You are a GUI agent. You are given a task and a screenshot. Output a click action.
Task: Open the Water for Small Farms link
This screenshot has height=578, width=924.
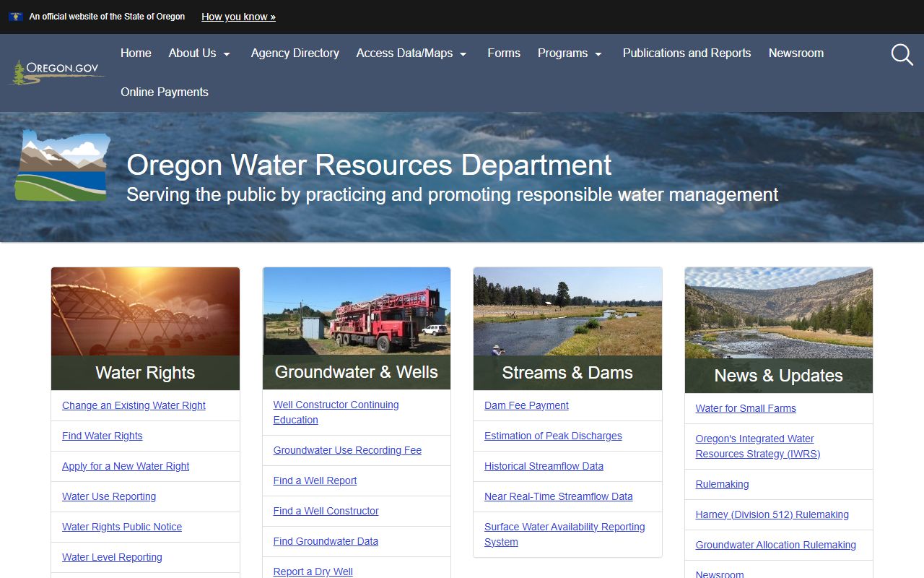tap(746, 408)
